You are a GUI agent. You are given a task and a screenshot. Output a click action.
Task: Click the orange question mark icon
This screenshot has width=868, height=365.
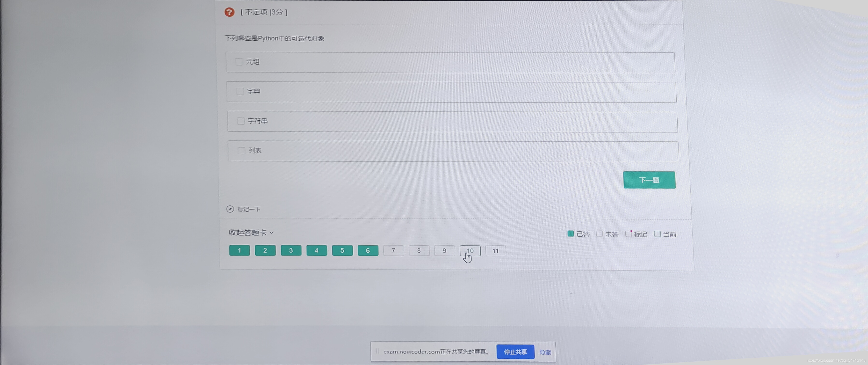pyautogui.click(x=229, y=12)
